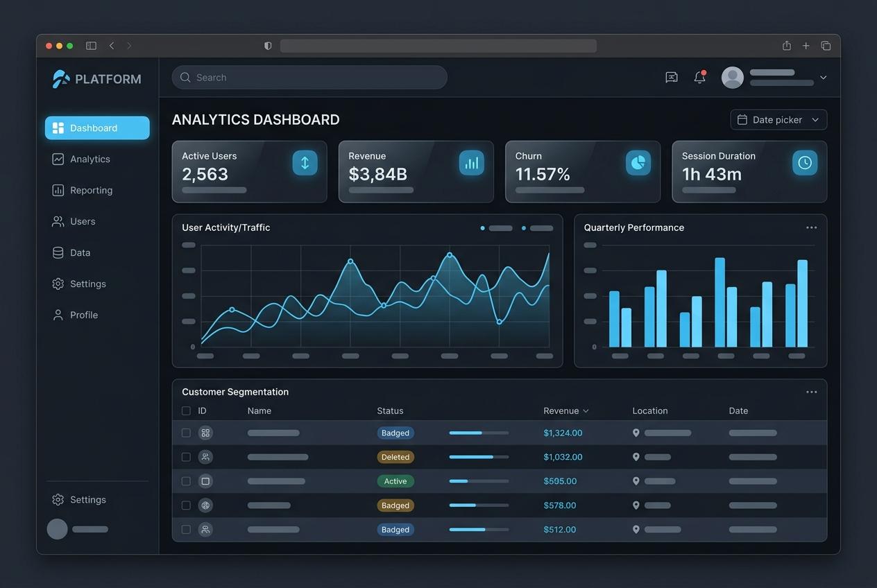This screenshot has height=588, width=877.
Task: Check the $578.00 row checkbox
Action: (x=186, y=505)
